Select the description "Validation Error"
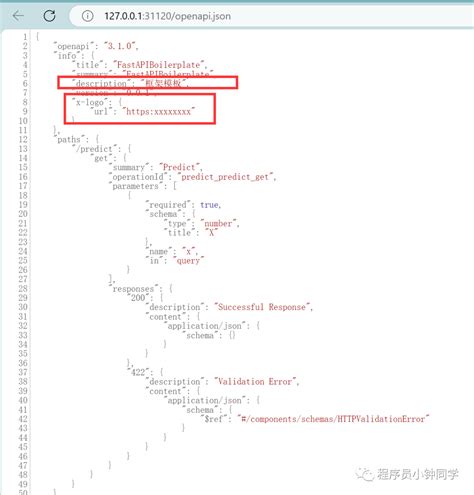The height and width of the screenshot is (495, 474). 255,381
